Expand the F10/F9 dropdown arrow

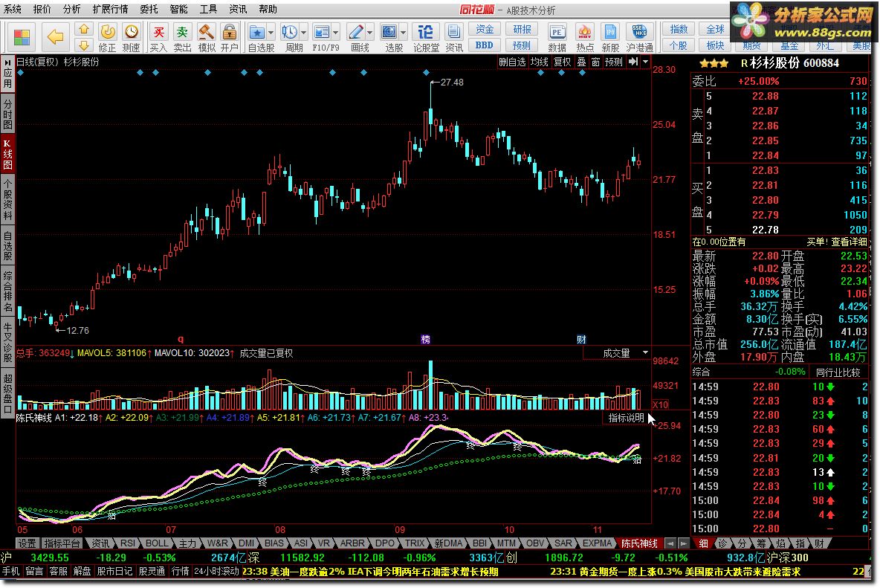336,33
